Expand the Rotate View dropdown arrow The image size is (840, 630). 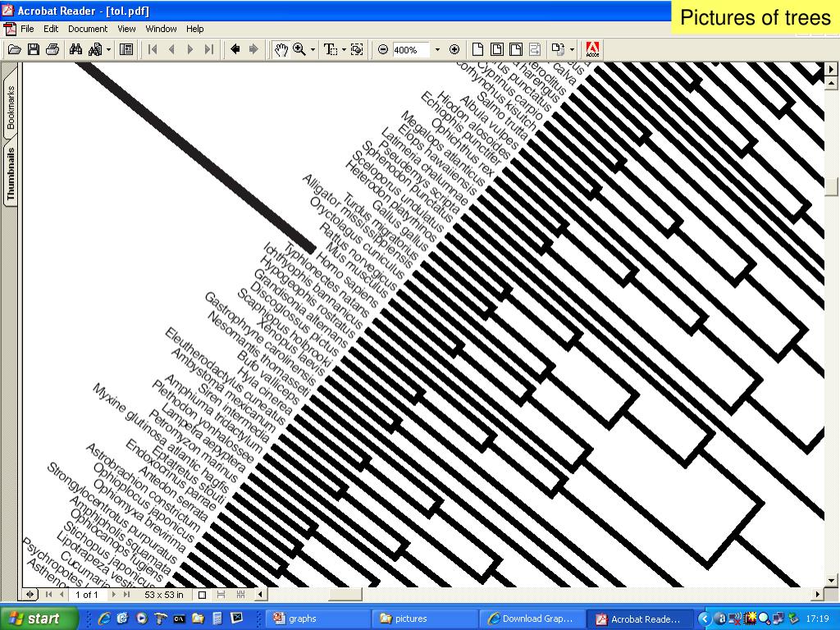[x=572, y=50]
